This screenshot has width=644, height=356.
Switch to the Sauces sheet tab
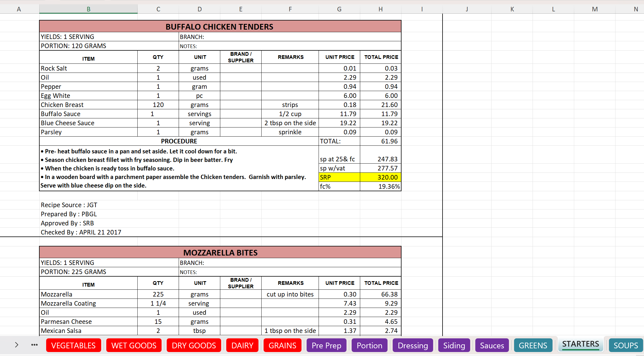[x=492, y=345]
